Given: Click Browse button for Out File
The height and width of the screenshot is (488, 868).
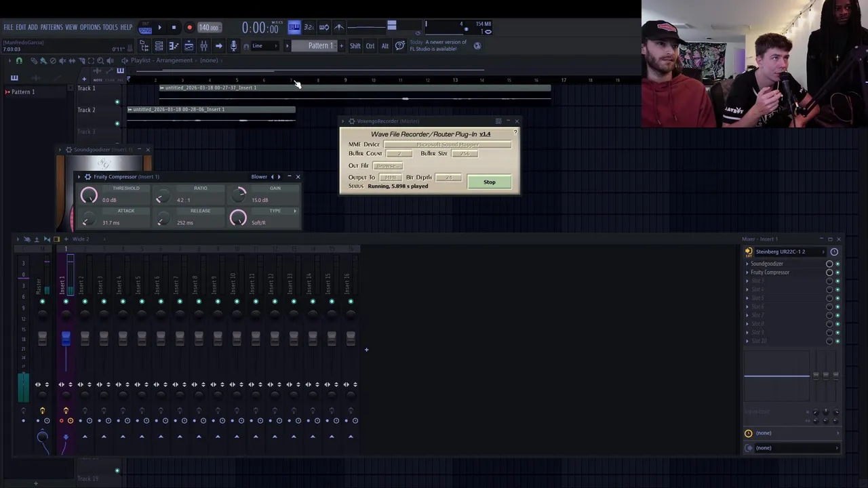Looking at the screenshot, I should tap(387, 165).
